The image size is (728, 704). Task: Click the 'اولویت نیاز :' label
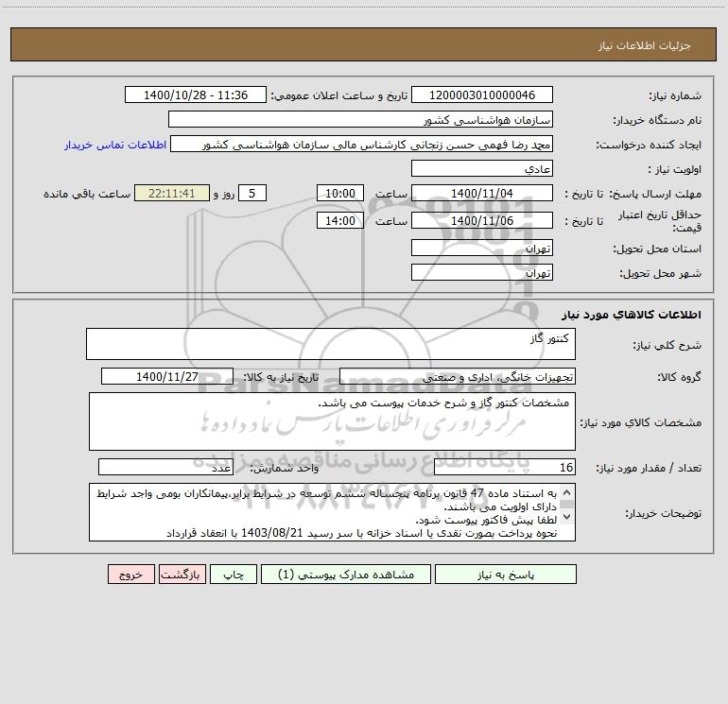point(675,170)
